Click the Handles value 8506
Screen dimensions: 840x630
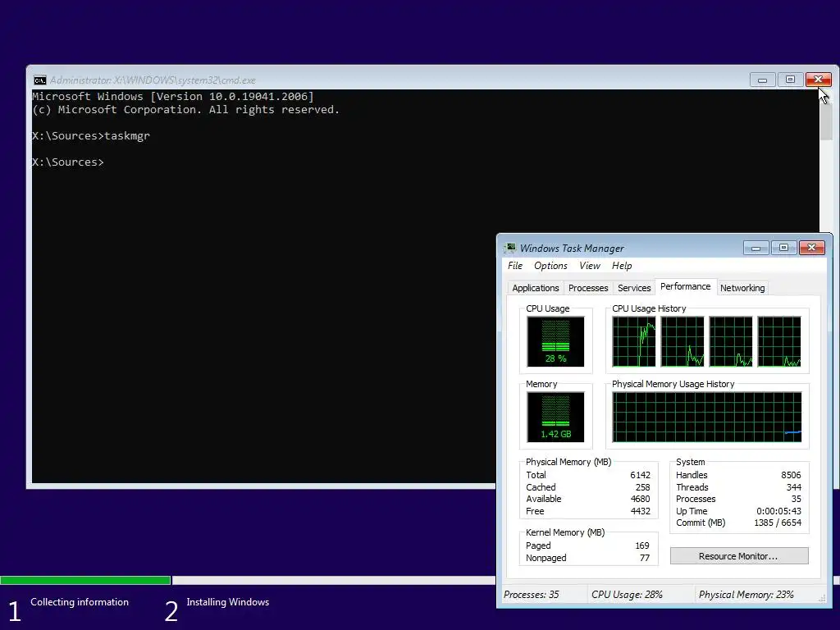[x=791, y=475]
